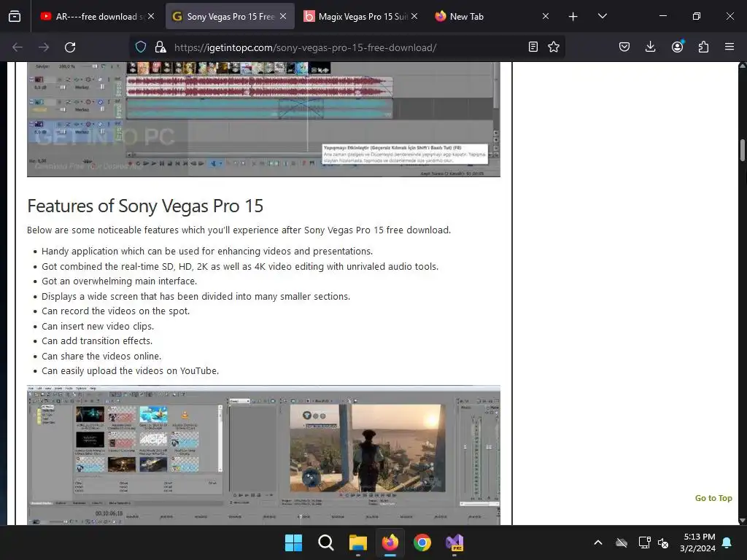Reload the current page

tap(70, 47)
